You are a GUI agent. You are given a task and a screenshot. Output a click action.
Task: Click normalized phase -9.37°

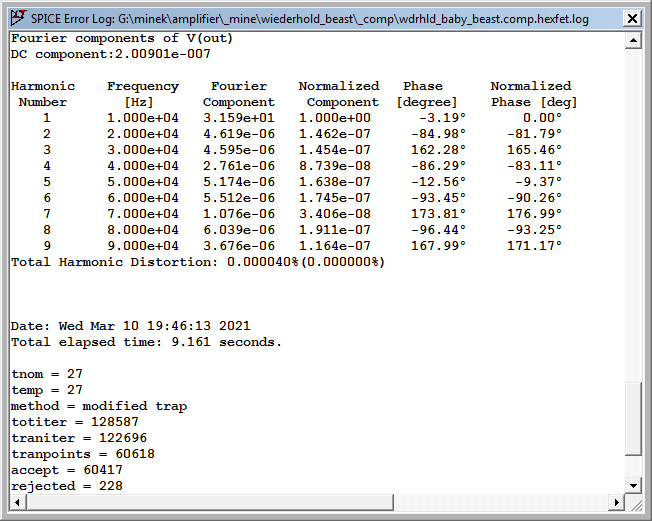[x=538, y=182]
